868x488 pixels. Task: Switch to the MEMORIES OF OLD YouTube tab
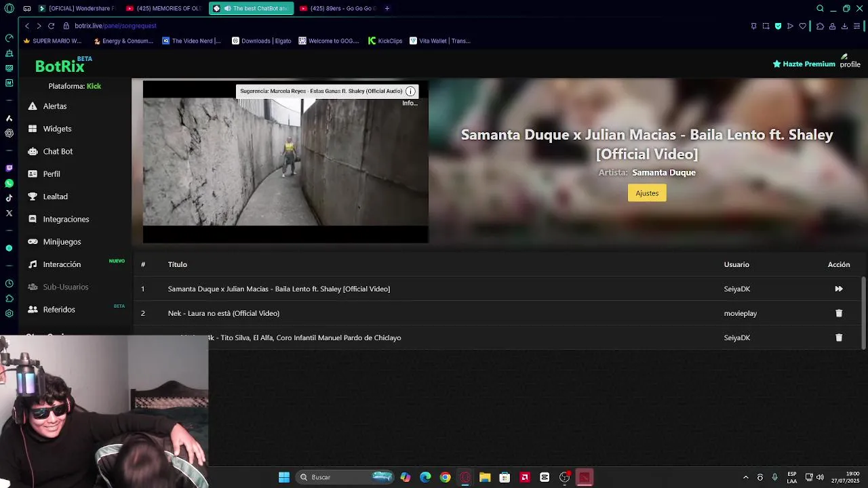pos(165,8)
